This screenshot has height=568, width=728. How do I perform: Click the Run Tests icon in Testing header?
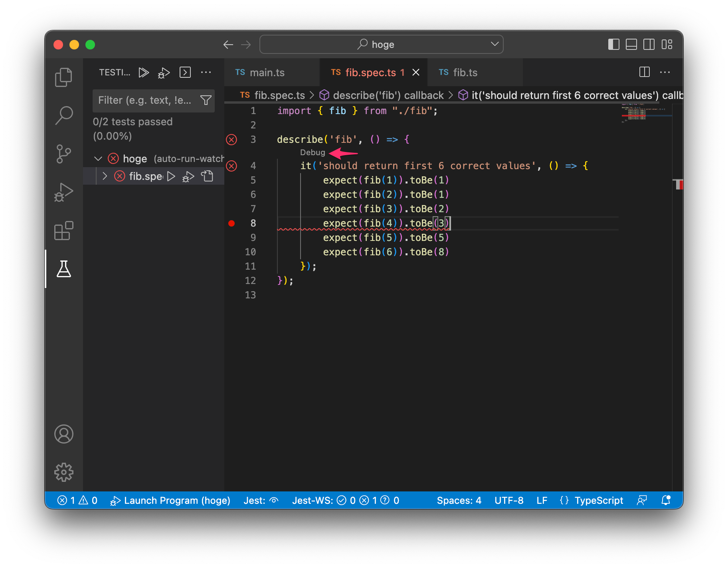144,73
